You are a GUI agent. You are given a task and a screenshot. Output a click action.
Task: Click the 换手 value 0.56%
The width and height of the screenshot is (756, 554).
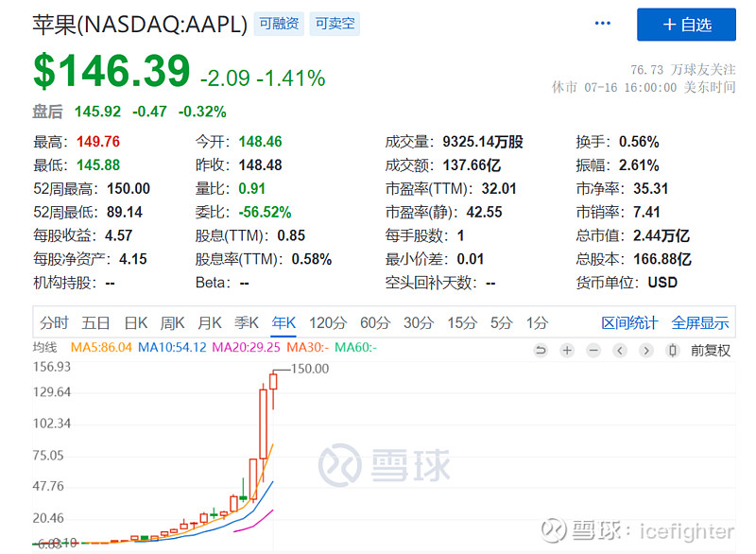point(640,141)
